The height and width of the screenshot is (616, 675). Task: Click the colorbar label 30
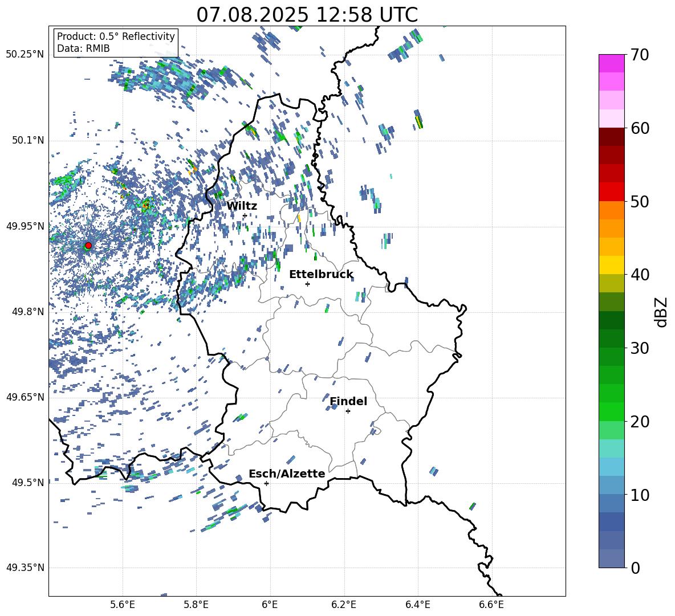coord(640,348)
